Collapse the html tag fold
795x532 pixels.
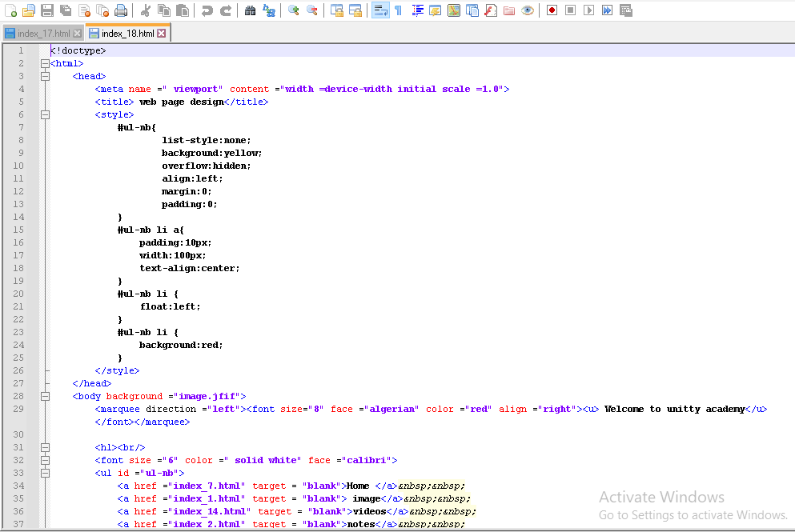tap(45, 63)
